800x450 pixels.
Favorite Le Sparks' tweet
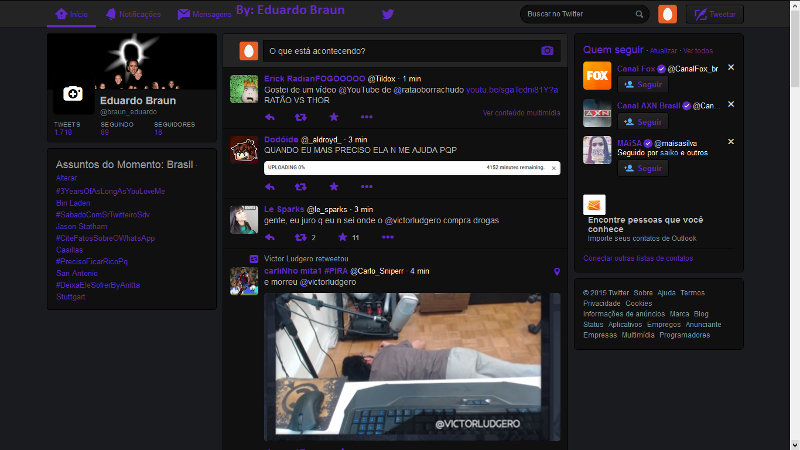point(342,237)
